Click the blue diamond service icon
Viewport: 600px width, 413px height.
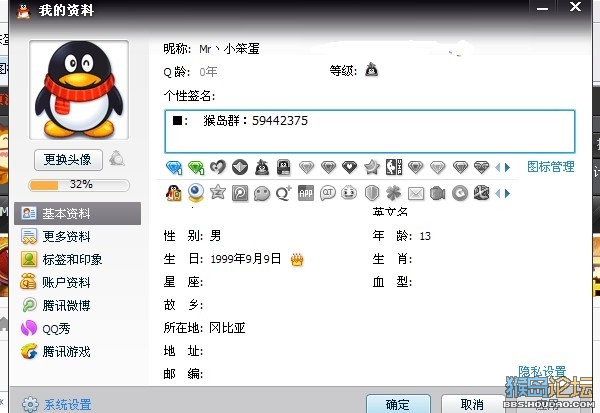click(174, 167)
